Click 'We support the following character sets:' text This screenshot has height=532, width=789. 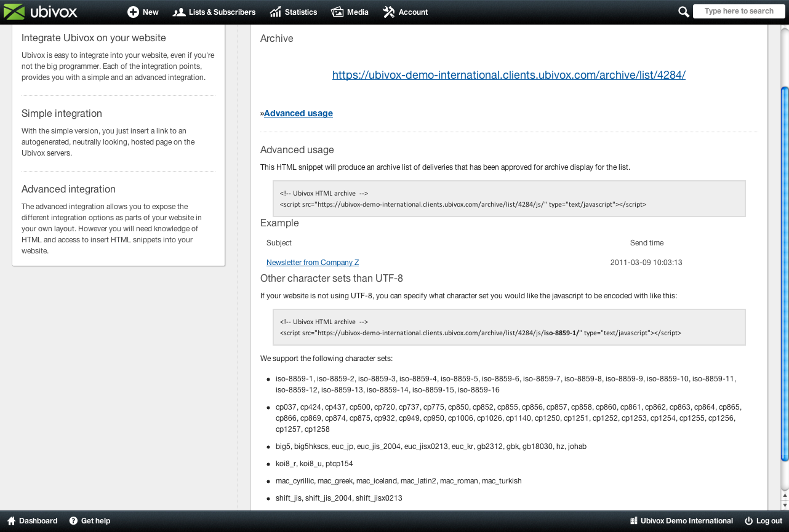click(x=326, y=359)
